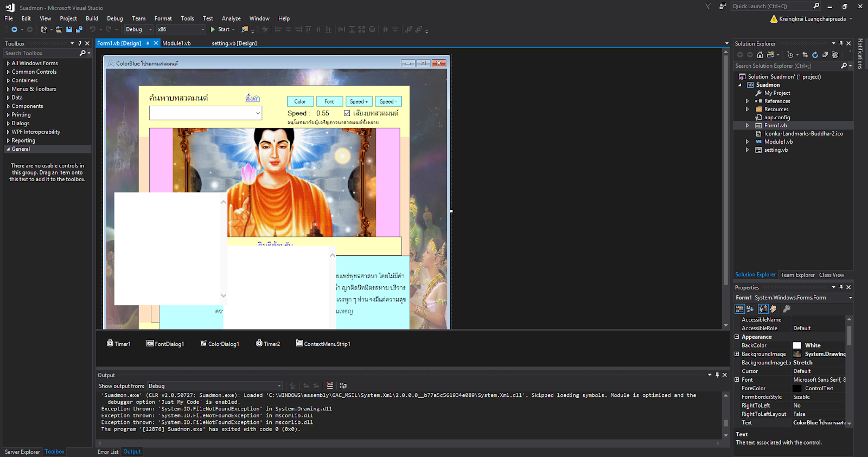The width and height of the screenshot is (868, 457).
Task: Open Show output from Debug dropdown
Action: pyautogui.click(x=214, y=386)
